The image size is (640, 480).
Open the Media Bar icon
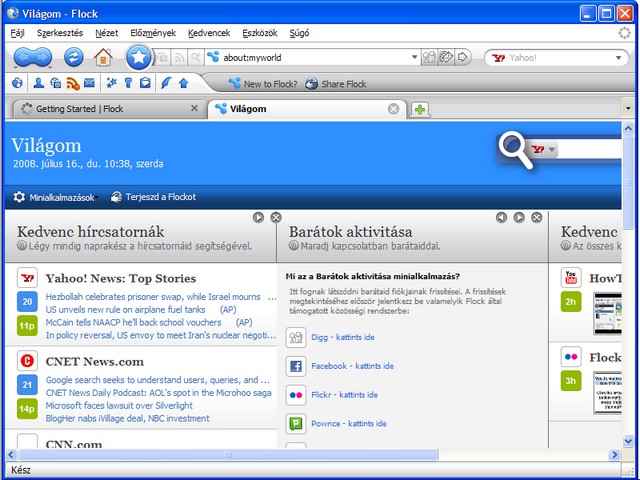pyautogui.click(x=56, y=83)
